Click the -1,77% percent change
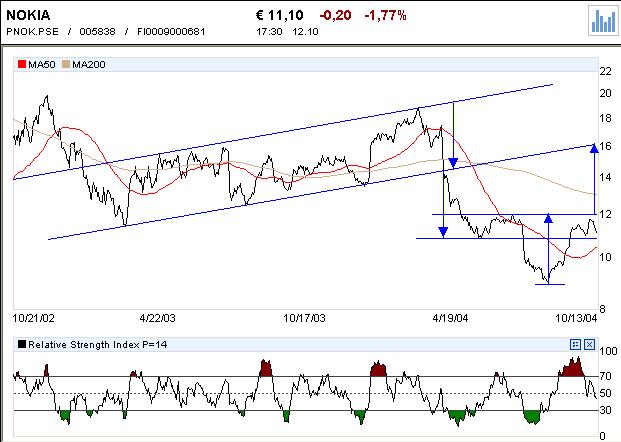 point(385,15)
